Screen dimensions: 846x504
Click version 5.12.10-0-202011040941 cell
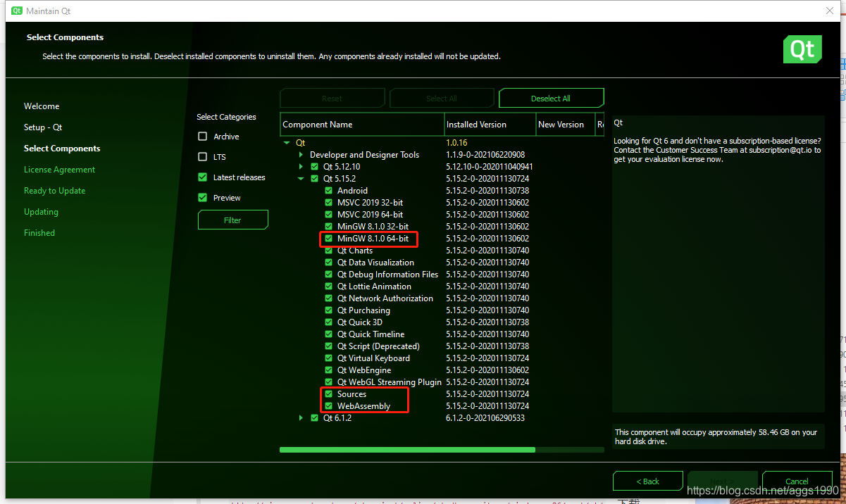pos(490,167)
